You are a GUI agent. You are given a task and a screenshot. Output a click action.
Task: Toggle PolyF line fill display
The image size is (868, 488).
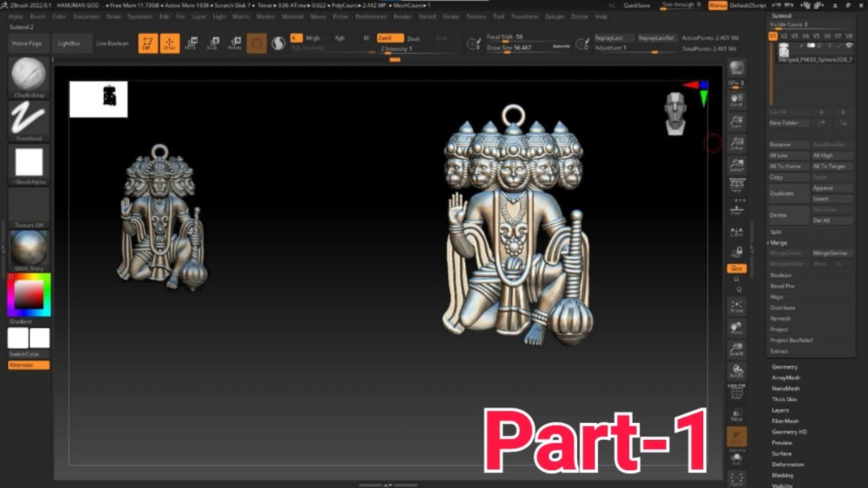736,392
